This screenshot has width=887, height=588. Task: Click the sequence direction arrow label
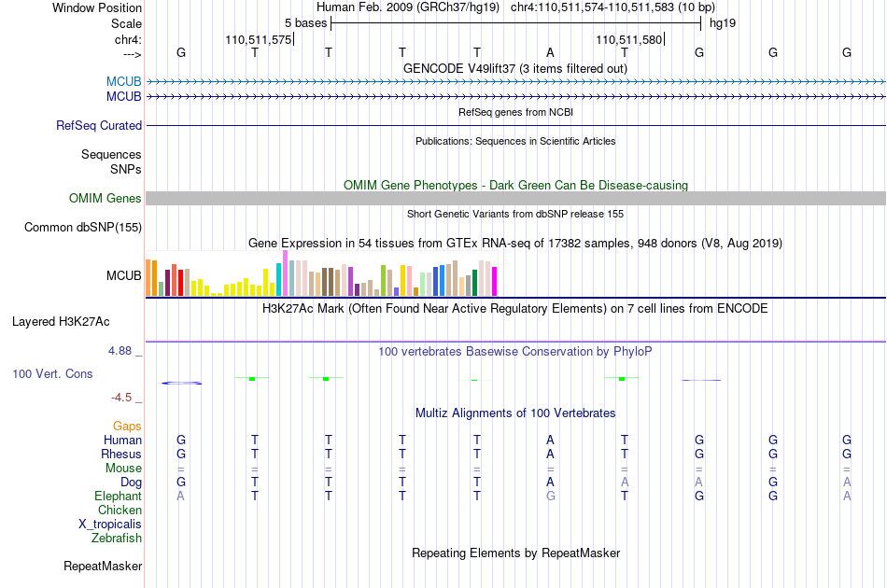[133, 54]
